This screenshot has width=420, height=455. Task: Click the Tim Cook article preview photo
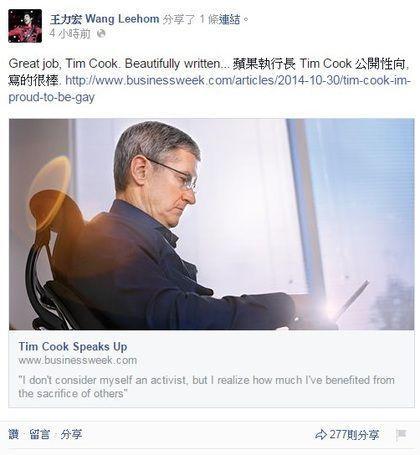pos(211,224)
